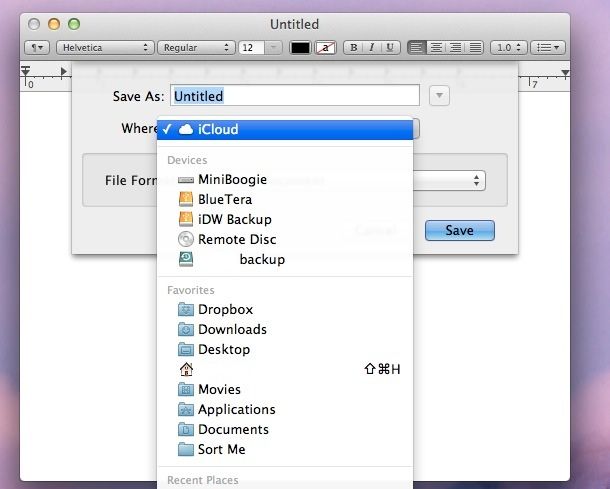610x489 pixels.
Task: Align text left
Action: (417, 47)
